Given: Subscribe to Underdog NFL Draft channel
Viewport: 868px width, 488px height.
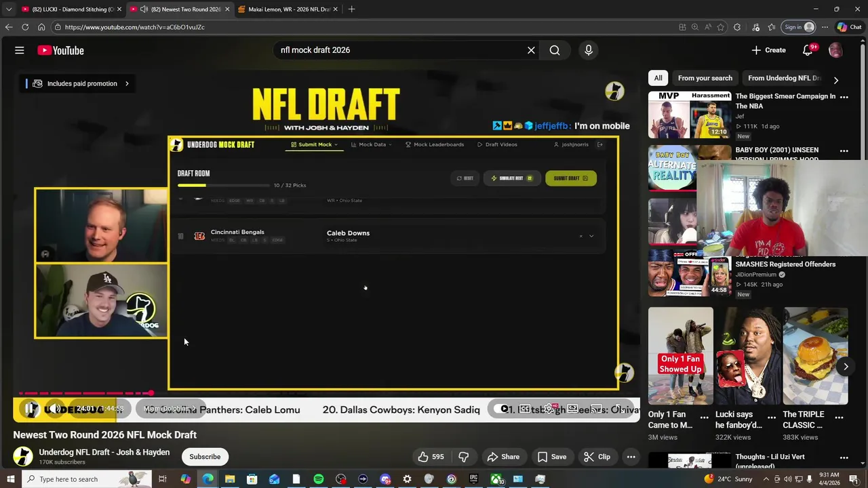Looking at the screenshot, I should click(x=205, y=457).
